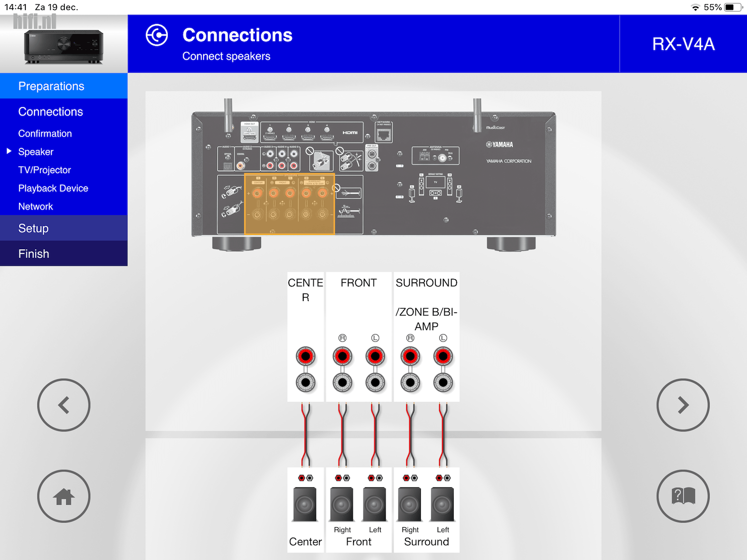Tap the Yamaha logo on receiver panel
This screenshot has width=747, height=560.
coord(499,145)
